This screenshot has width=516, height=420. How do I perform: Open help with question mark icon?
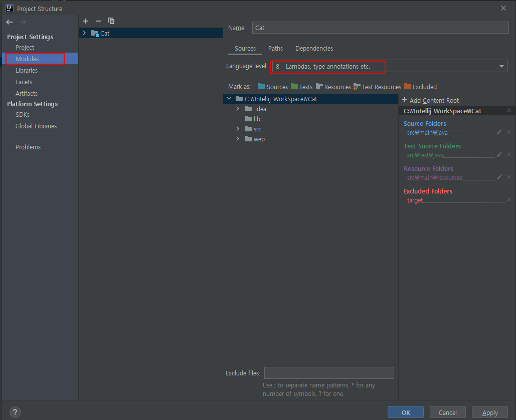click(15, 412)
